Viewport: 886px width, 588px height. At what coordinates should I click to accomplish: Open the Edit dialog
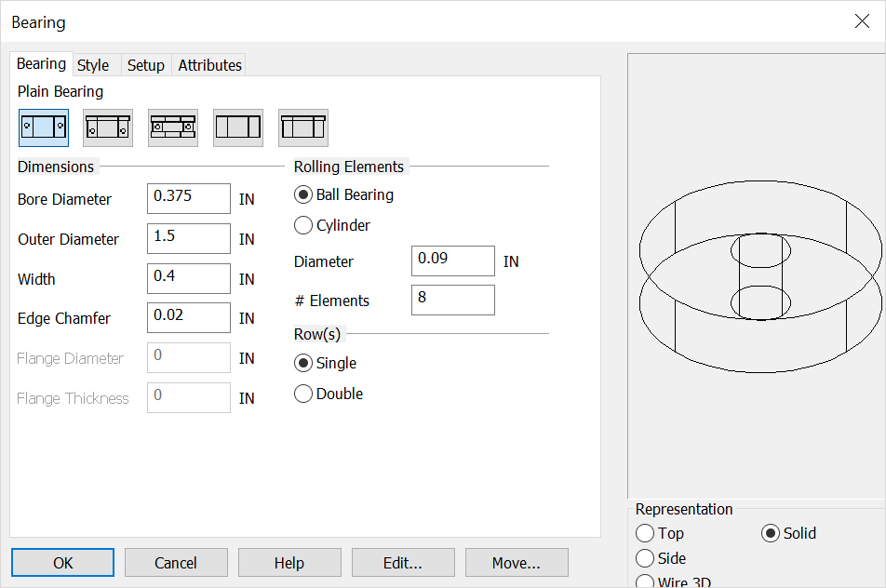click(x=403, y=562)
